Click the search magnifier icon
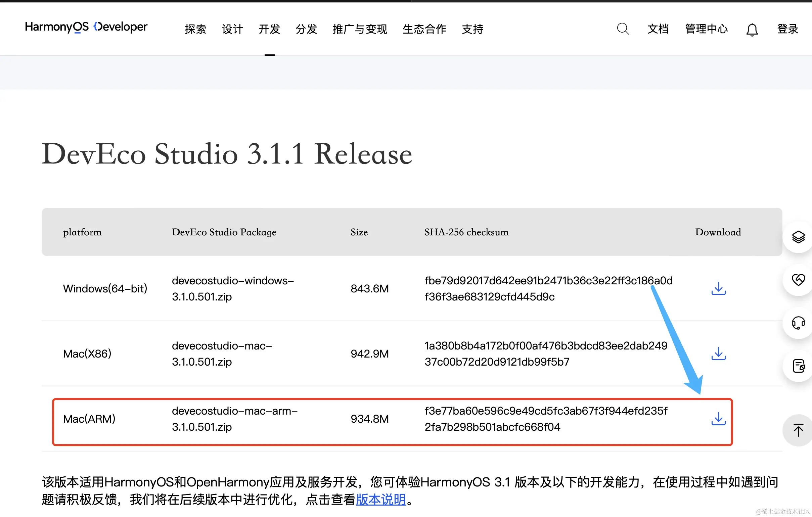812x517 pixels. (x=623, y=29)
